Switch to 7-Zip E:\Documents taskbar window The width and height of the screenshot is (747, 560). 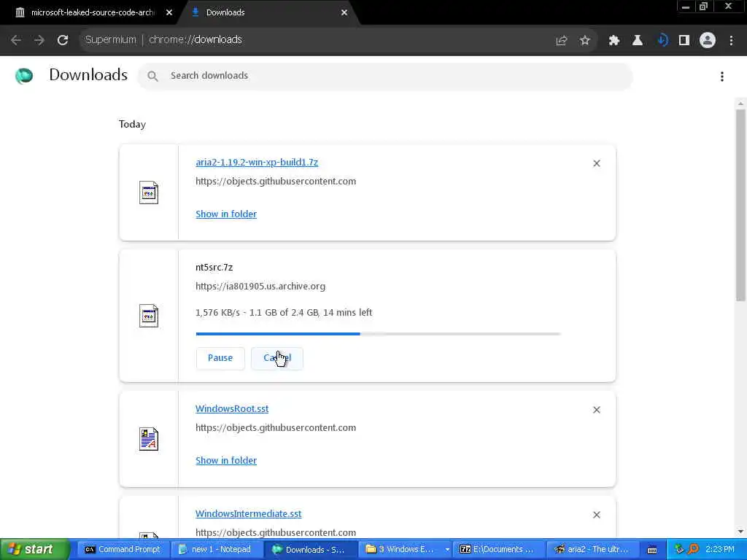[498, 550]
